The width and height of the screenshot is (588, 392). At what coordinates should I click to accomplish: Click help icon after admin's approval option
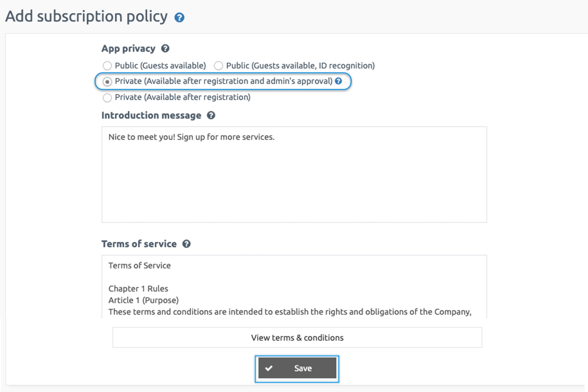pos(338,81)
